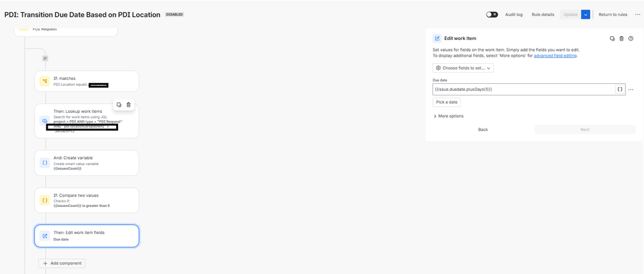Click Add component button
Screen dimensions: 644x274
coord(62,263)
